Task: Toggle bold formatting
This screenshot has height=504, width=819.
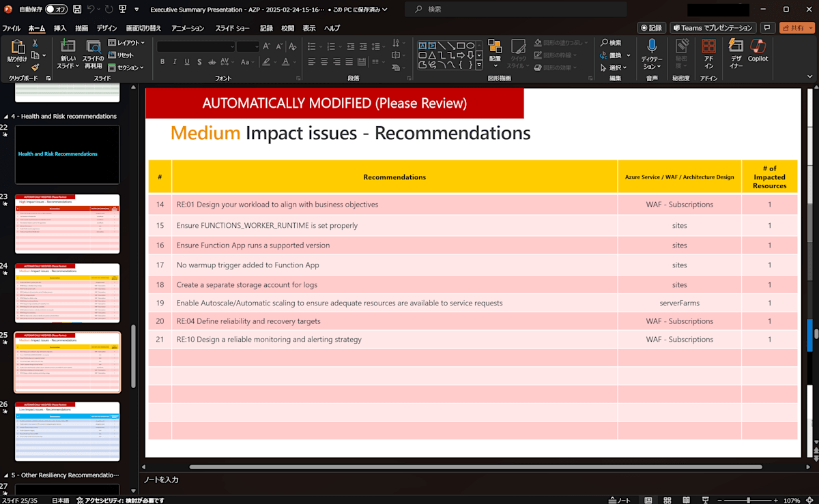Action: coord(162,61)
